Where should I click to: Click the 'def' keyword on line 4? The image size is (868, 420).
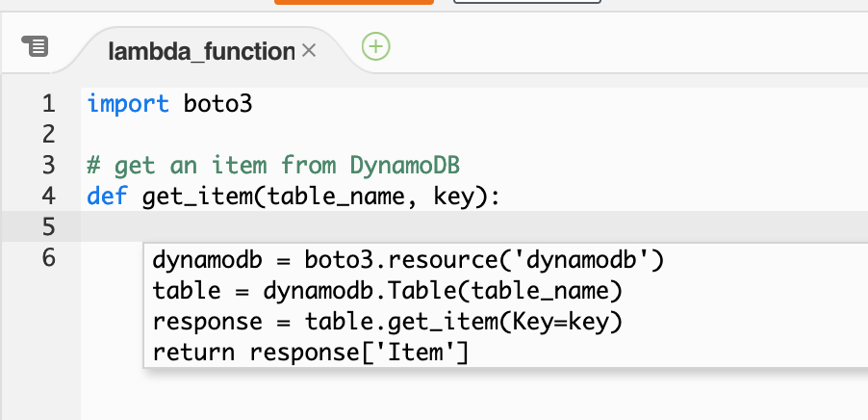point(108,197)
